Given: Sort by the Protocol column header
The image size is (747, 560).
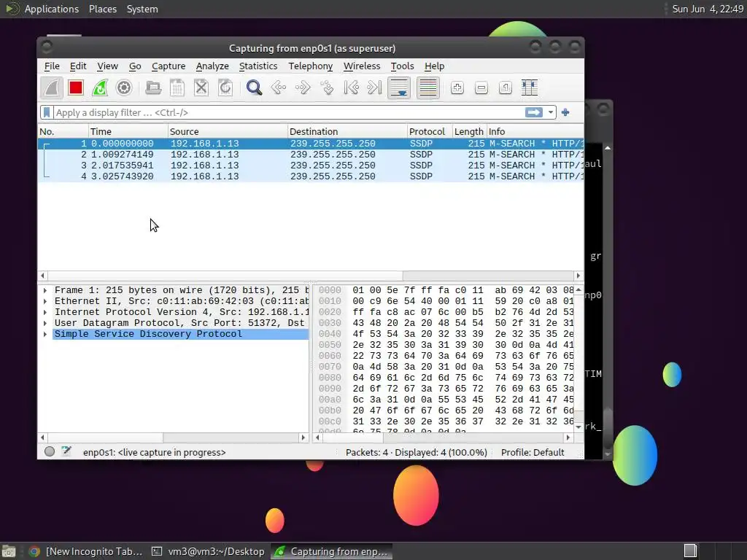Looking at the screenshot, I should (x=430, y=131).
